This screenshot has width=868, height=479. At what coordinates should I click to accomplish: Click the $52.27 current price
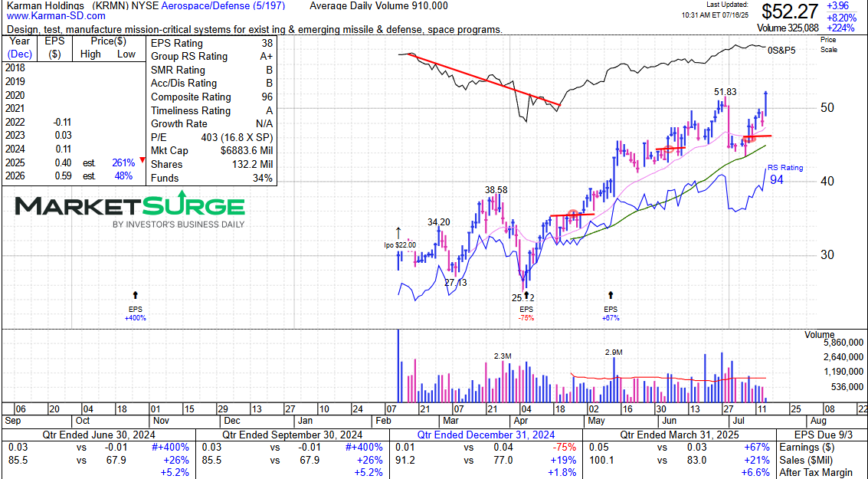[791, 11]
